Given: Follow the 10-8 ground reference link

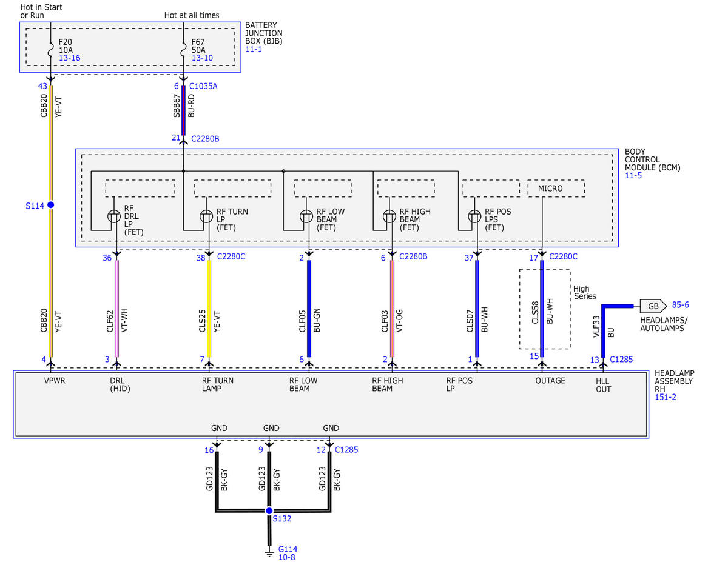Looking at the screenshot, I should click(288, 557).
